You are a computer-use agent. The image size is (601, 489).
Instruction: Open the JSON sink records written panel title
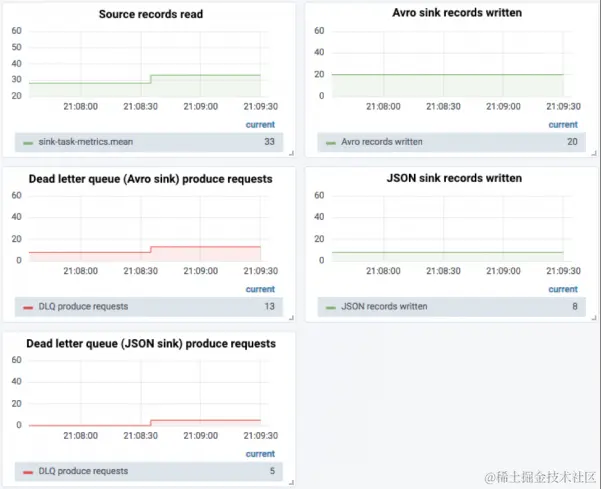[454, 178]
